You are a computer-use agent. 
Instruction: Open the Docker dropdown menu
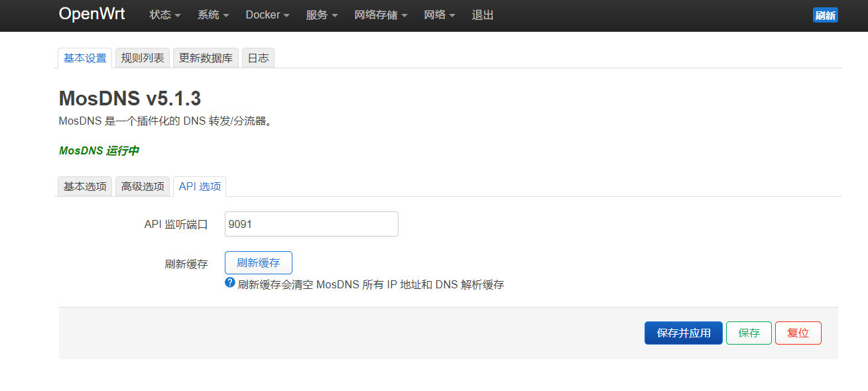point(267,15)
